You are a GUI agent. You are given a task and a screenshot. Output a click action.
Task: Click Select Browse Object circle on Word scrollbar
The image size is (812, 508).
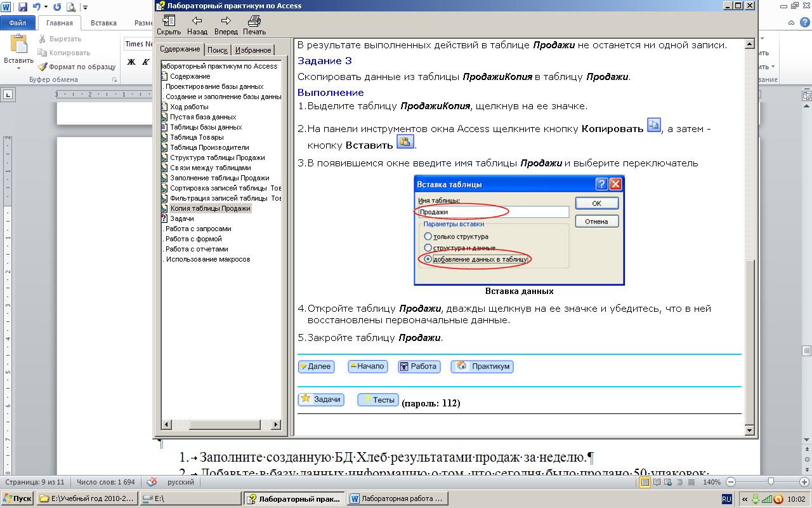point(807,459)
